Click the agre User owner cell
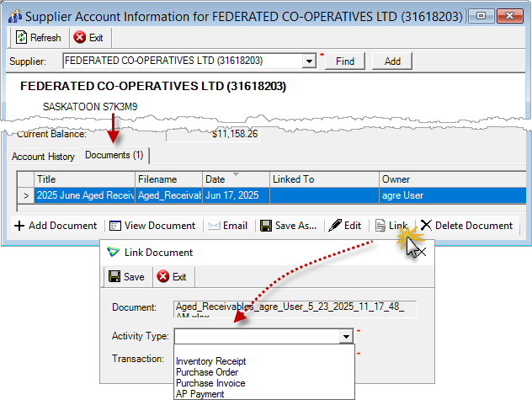The image size is (532, 400). click(453, 195)
